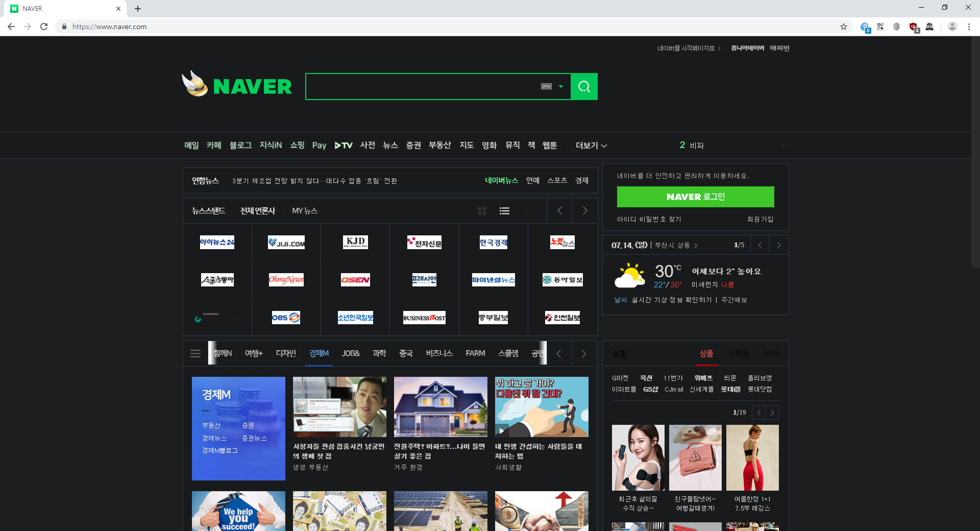Screen dimensions: 980x531
Task: Open a new browser tab
Action: click(138, 9)
